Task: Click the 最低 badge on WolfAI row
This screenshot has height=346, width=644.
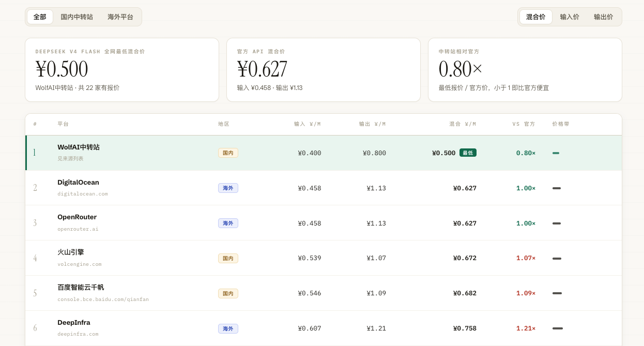Action: pyautogui.click(x=468, y=153)
